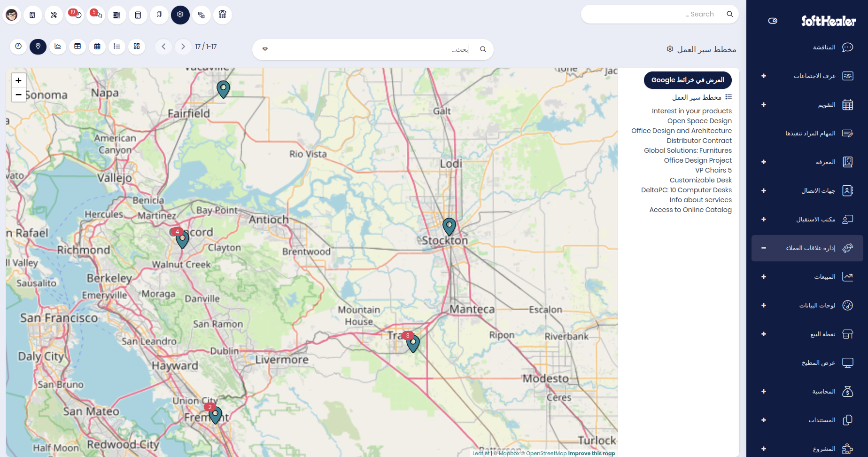
Task: Switch to the graph chart view
Action: (58, 47)
